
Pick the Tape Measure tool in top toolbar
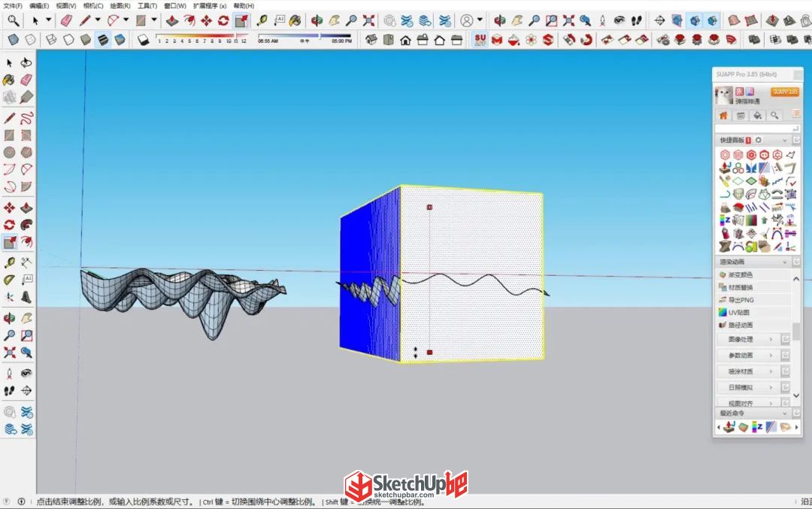point(262,21)
